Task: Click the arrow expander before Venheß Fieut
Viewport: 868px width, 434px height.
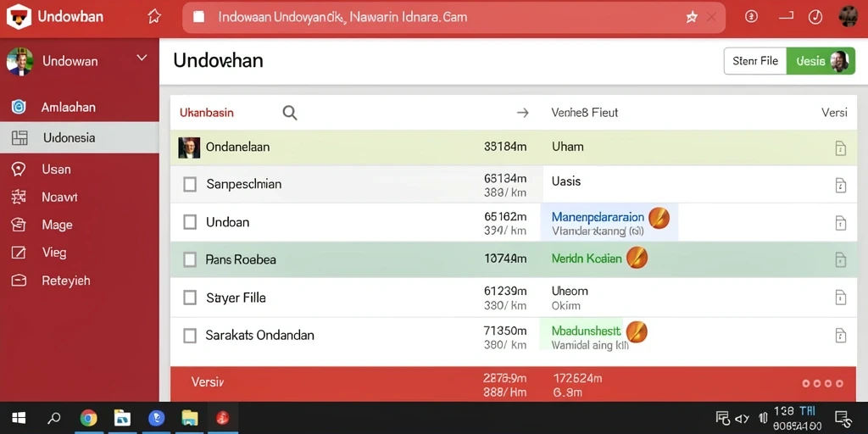Action: pyautogui.click(x=522, y=113)
